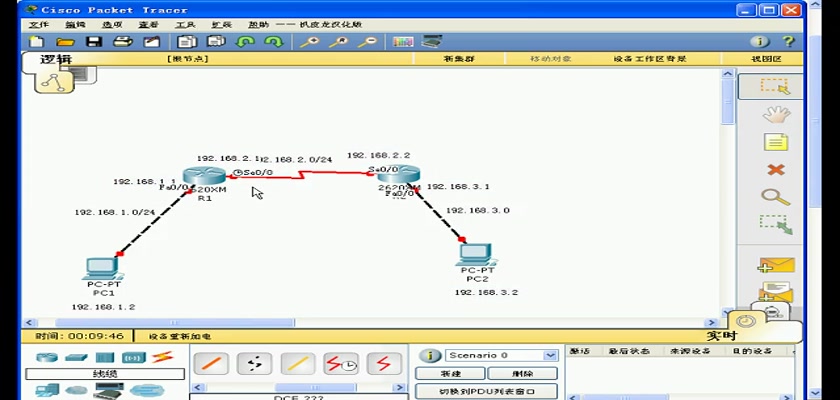Open the 工具 (Tools) menu
The height and width of the screenshot is (400, 840).
(185, 24)
